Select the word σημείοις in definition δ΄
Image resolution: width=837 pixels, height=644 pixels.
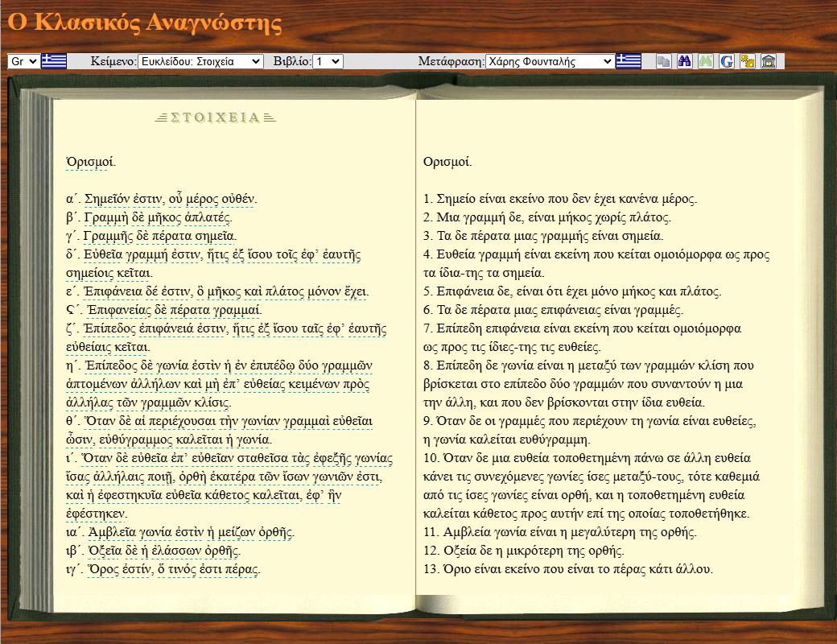89,273
